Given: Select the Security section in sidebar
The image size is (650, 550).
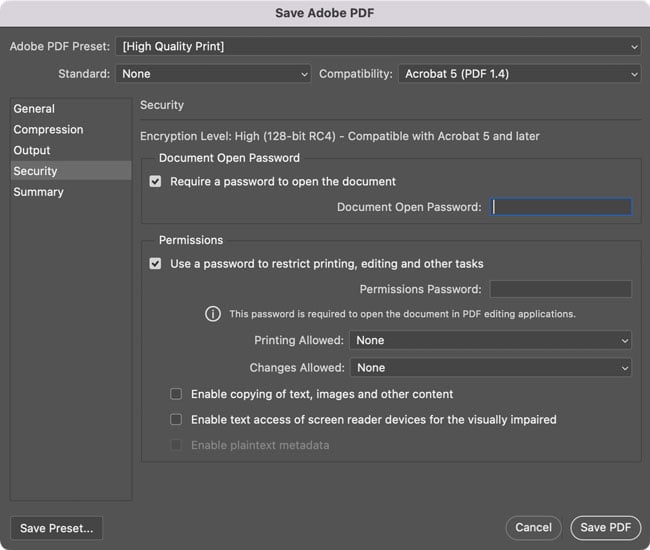Looking at the screenshot, I should coord(71,171).
